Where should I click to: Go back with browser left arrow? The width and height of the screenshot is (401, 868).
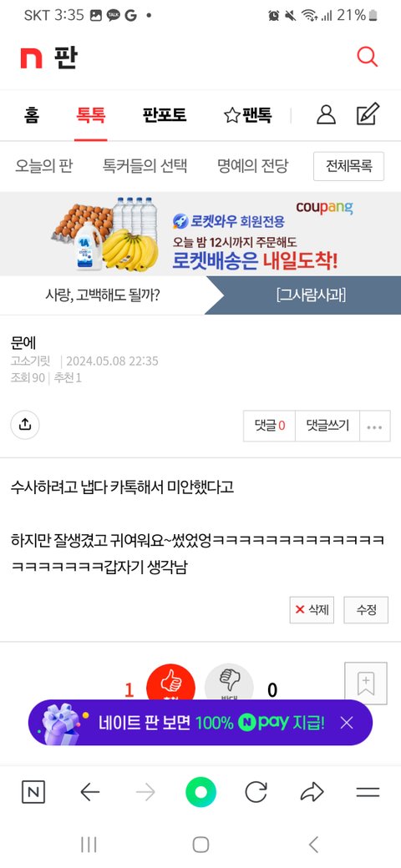(89, 792)
